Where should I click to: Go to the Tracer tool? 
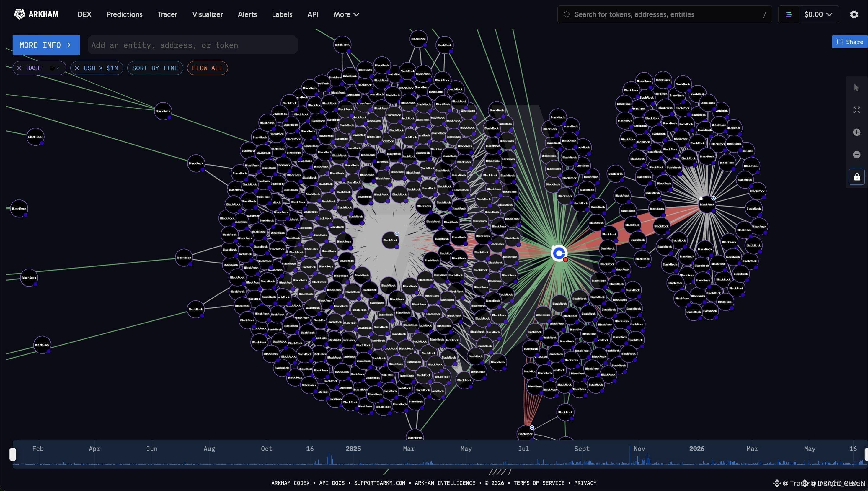tap(167, 14)
